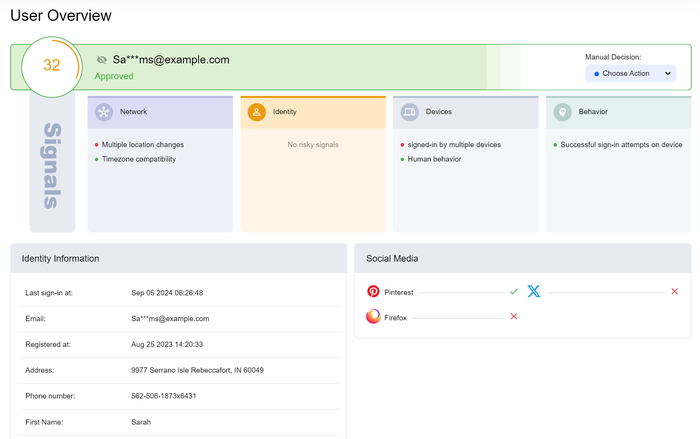Click 'Timezone compatibility' signal
700x439 pixels.
139,159
